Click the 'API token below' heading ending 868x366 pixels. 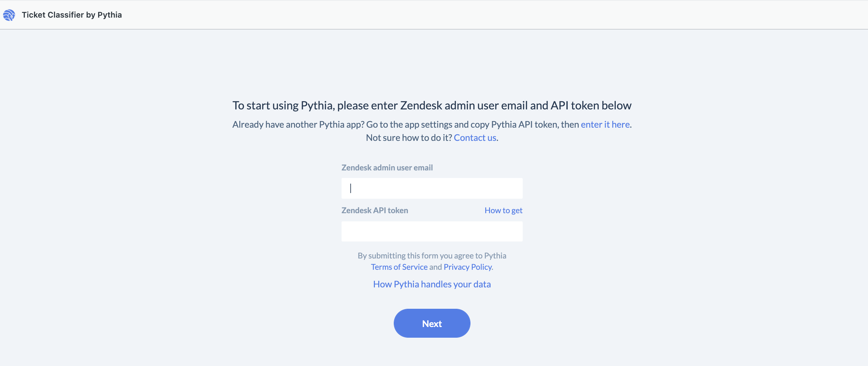tap(591, 105)
